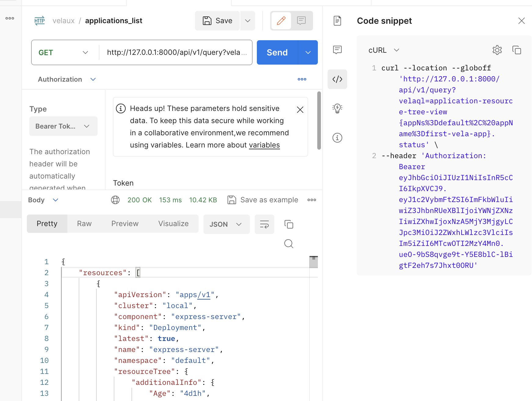Open request options three-dot menu
Viewport: 532px width, 401px height.
click(x=302, y=79)
